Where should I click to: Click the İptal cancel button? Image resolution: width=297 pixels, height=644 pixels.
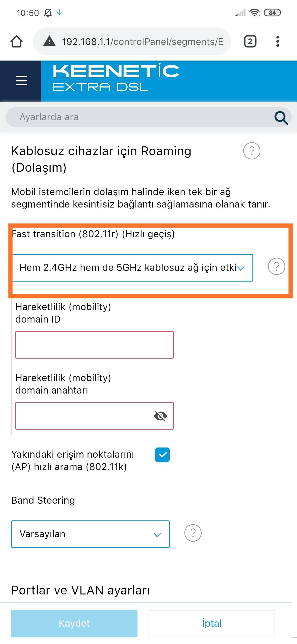click(x=212, y=623)
